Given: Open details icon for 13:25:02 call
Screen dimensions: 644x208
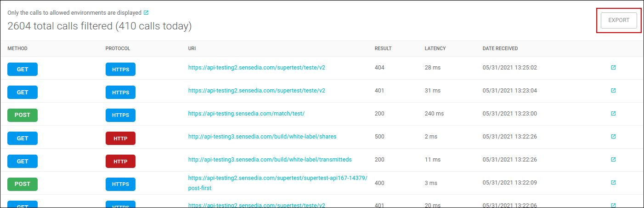Looking at the screenshot, I should tap(613, 68).
